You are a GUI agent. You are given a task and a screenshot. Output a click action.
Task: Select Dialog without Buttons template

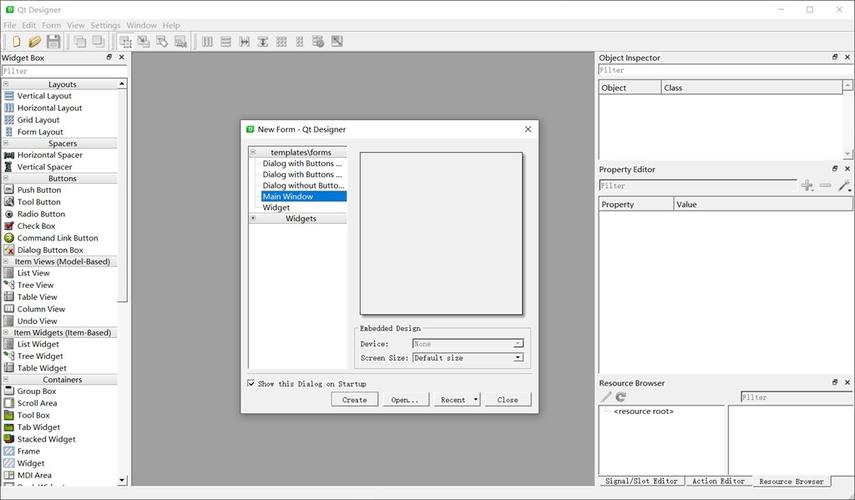click(x=304, y=185)
